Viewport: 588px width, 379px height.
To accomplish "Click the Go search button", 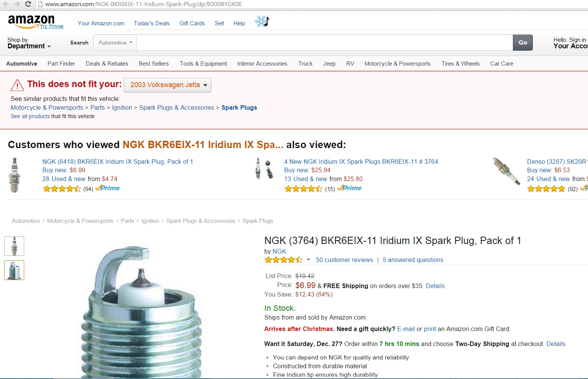I will point(523,43).
